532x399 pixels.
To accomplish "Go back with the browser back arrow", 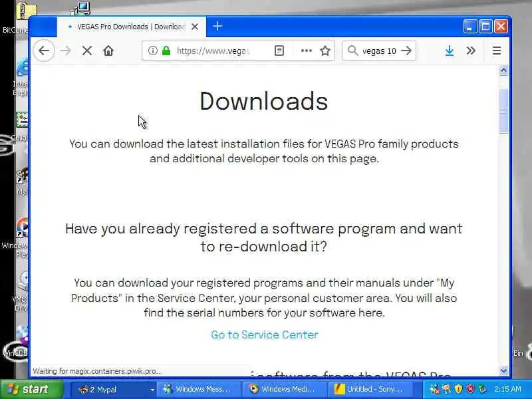I will click(x=44, y=51).
